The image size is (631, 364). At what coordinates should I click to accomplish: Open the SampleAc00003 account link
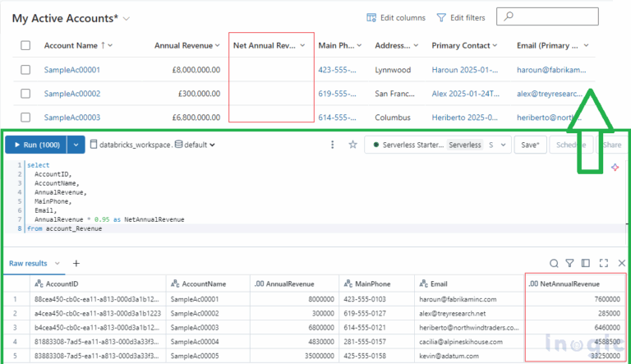[72, 117]
